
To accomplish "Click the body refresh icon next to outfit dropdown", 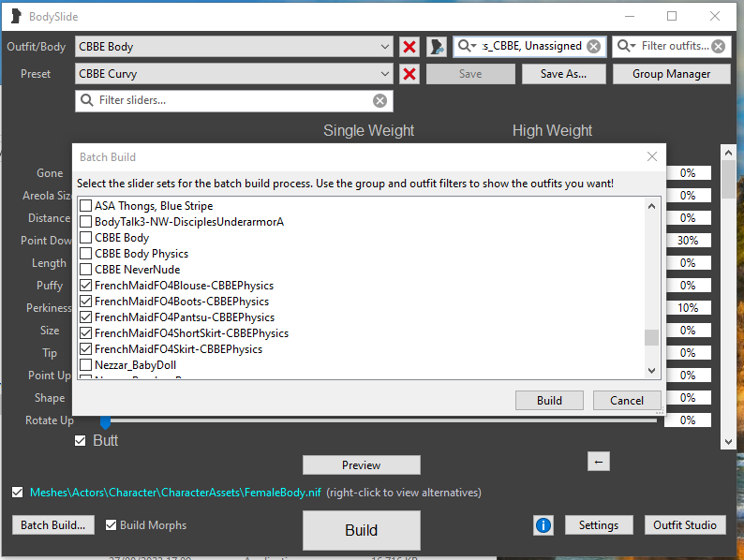I will pyautogui.click(x=437, y=47).
